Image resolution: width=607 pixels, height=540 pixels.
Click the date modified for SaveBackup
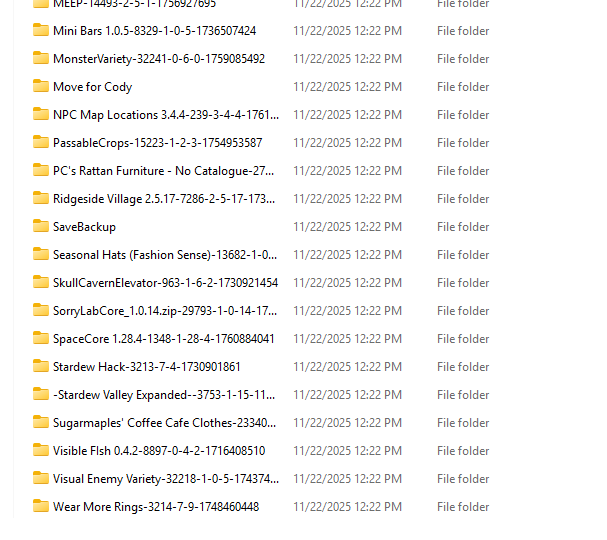347,227
